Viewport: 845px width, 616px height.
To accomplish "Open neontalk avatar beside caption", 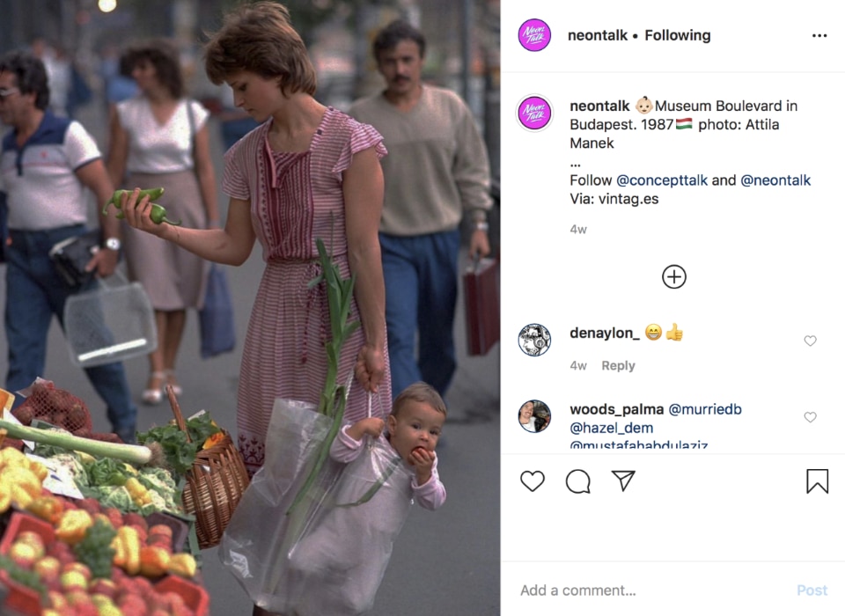I will (x=534, y=114).
